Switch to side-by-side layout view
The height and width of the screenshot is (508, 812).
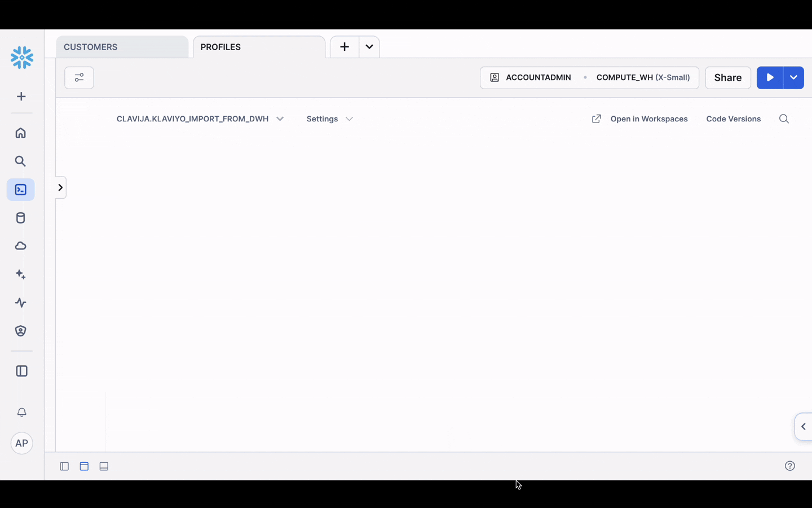[84, 466]
